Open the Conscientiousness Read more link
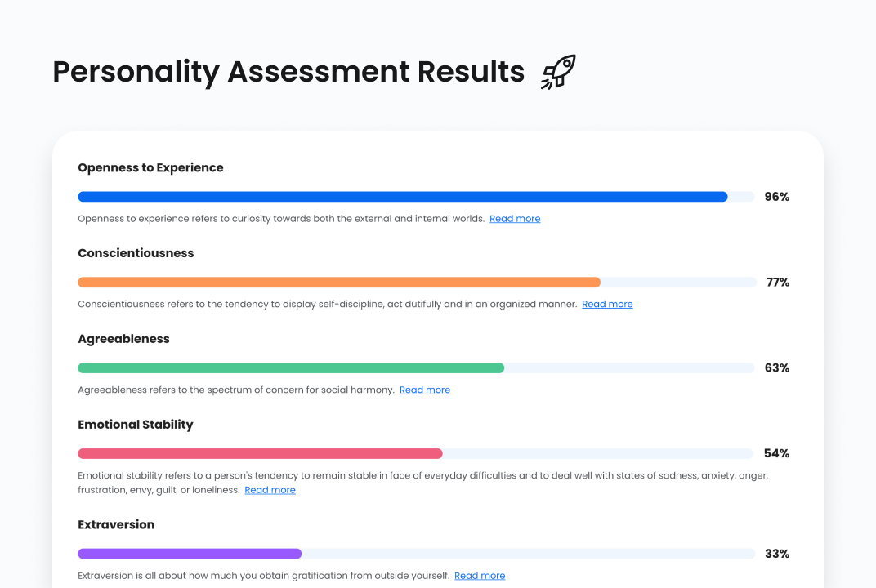This screenshot has height=588, width=876. [607, 304]
